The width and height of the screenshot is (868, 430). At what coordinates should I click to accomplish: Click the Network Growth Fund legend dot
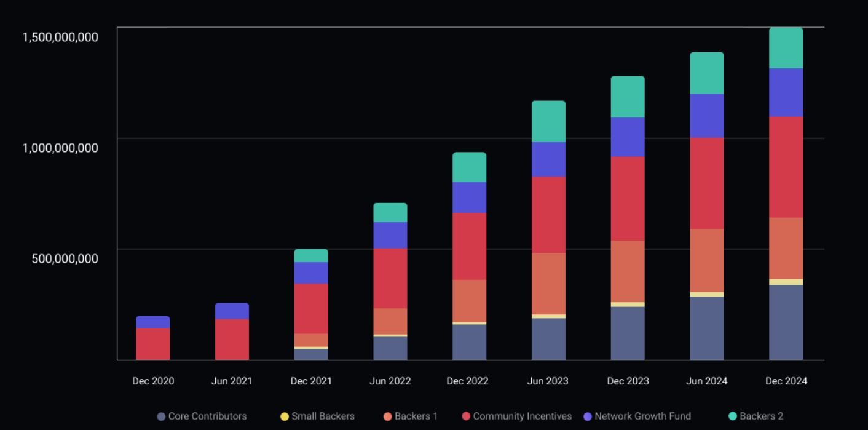pyautogui.click(x=588, y=416)
